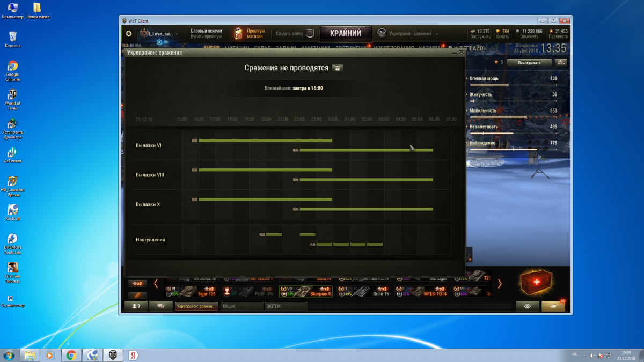Click the Огневая мощь progress bar
Screen dimensions: 644x362
[x=514, y=85]
